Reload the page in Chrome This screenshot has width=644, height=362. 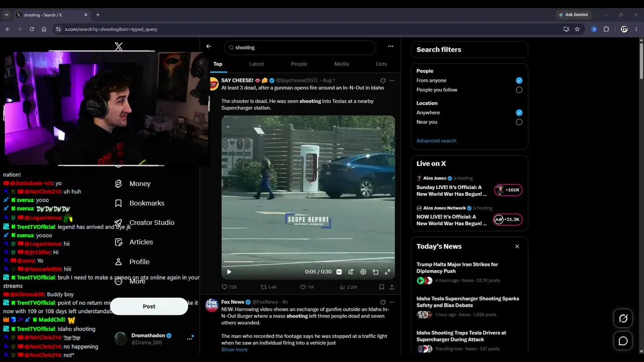pyautogui.click(x=32, y=29)
